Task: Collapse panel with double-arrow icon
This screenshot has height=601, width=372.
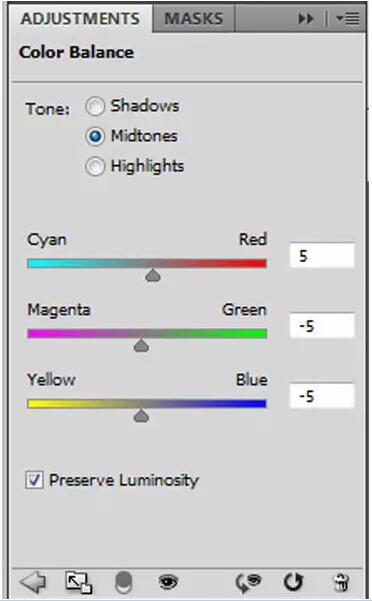Action: pos(306,18)
